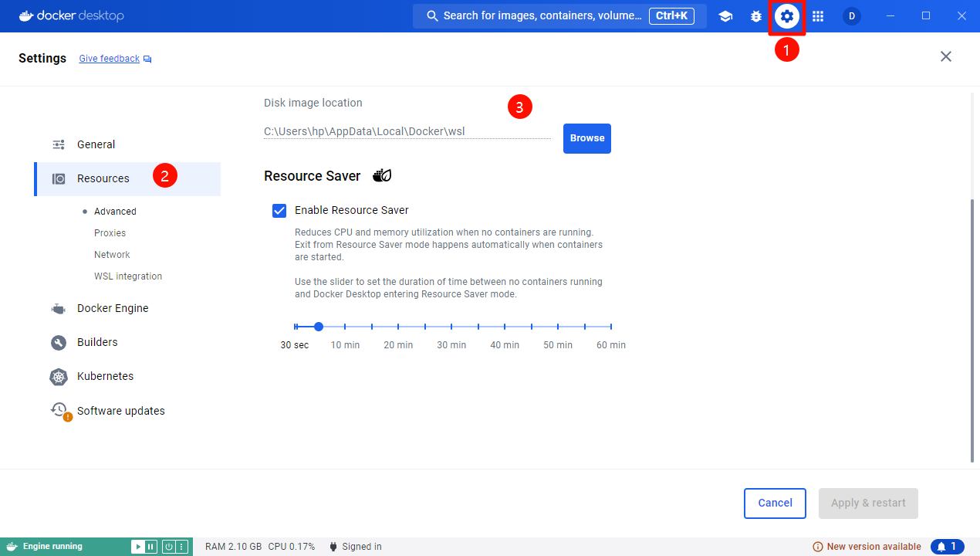Click the engine power icon

[x=169, y=547]
